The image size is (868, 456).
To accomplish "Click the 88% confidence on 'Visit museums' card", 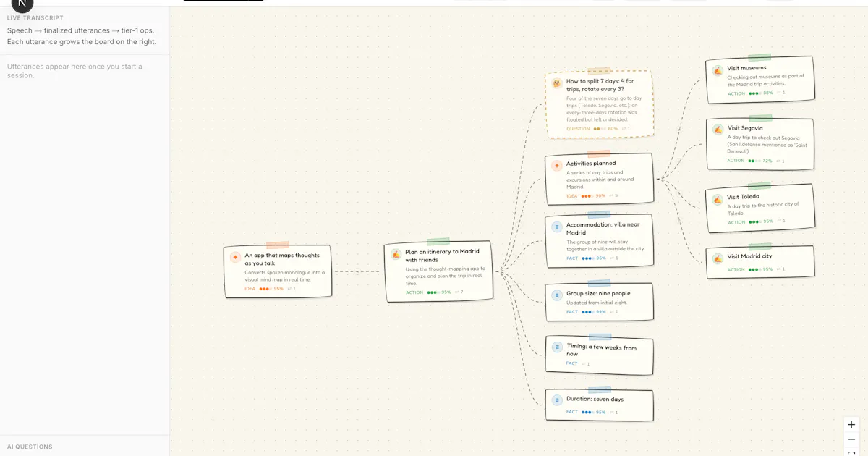I will (767, 93).
